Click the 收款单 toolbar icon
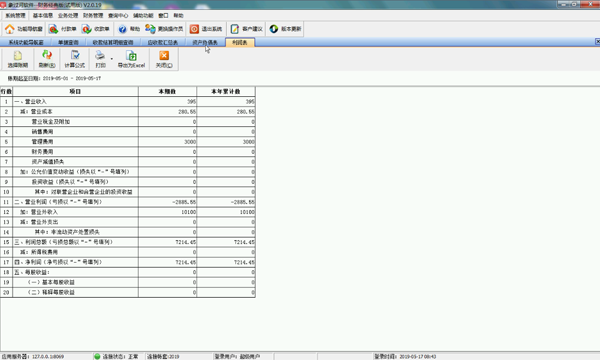Viewport: 600px width, 360px height. click(86, 29)
